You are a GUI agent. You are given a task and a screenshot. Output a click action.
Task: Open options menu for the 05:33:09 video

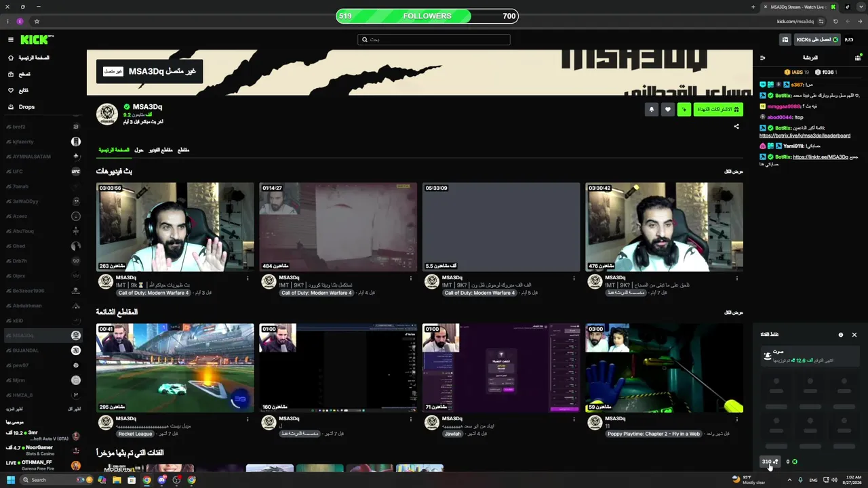(574, 278)
